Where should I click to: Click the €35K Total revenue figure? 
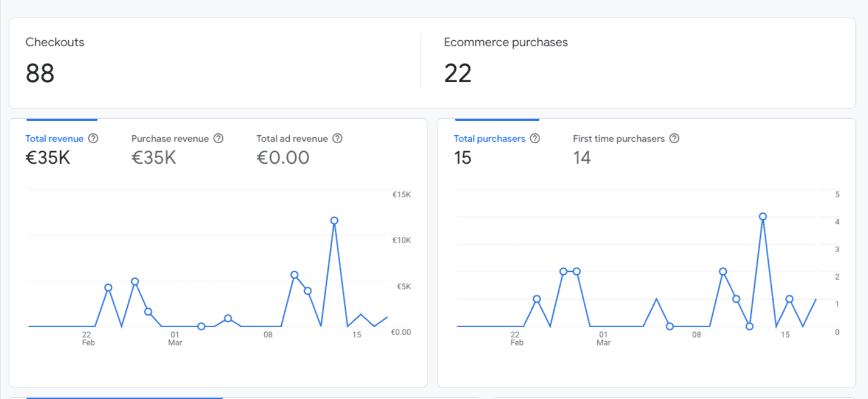point(48,158)
